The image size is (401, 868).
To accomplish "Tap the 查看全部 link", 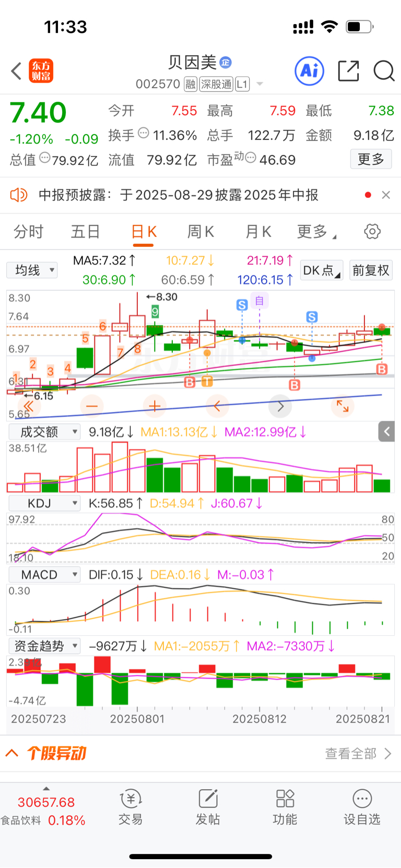I will pos(358,753).
